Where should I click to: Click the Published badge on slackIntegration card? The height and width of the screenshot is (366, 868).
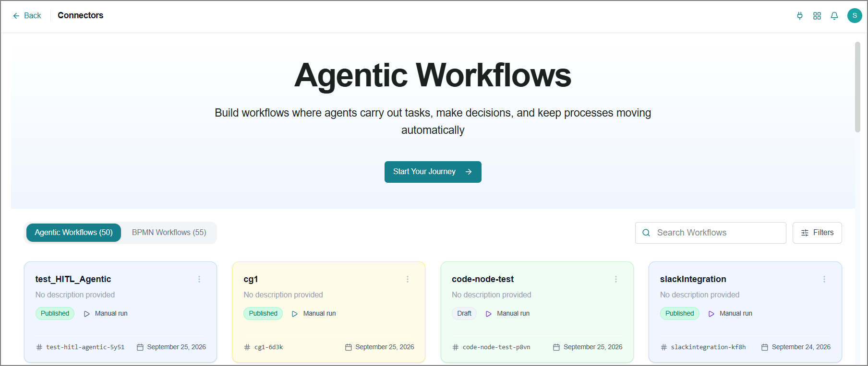click(679, 314)
